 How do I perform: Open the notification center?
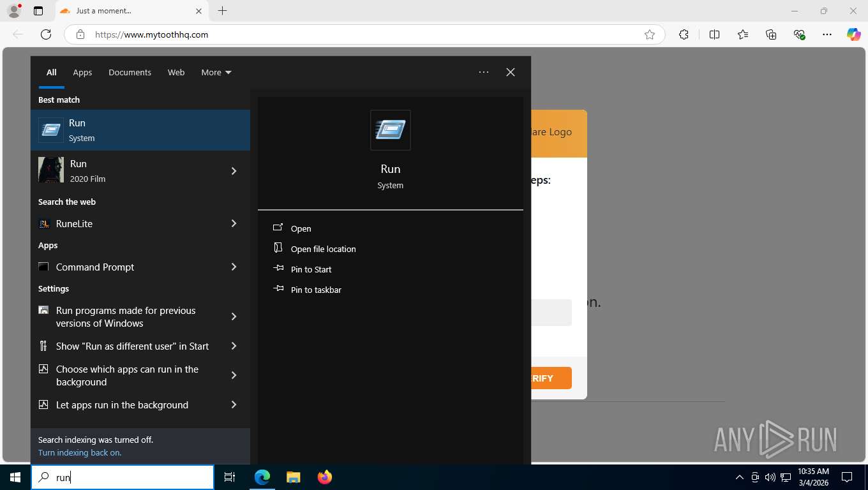click(847, 477)
